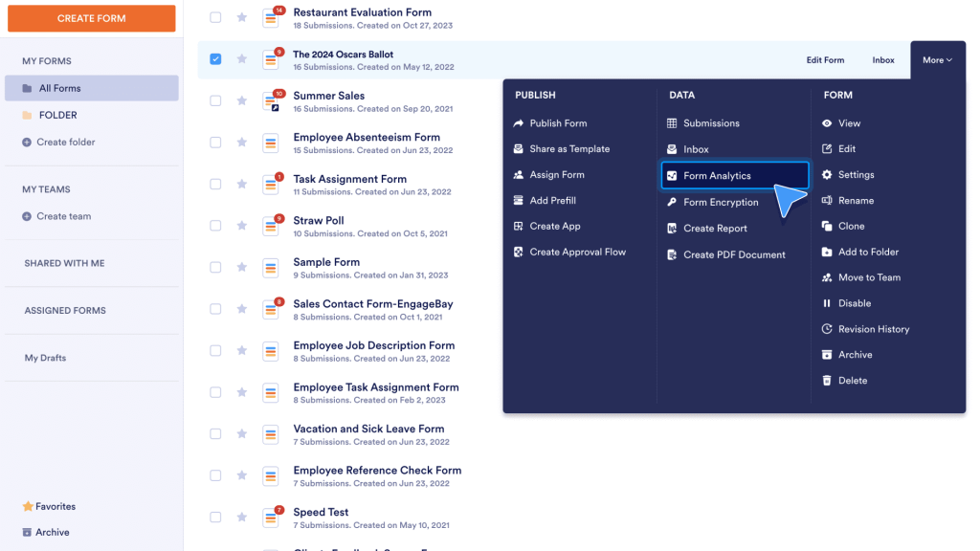Choose Form Analytics from the menu
The width and height of the screenshot is (980, 551).
(x=717, y=176)
